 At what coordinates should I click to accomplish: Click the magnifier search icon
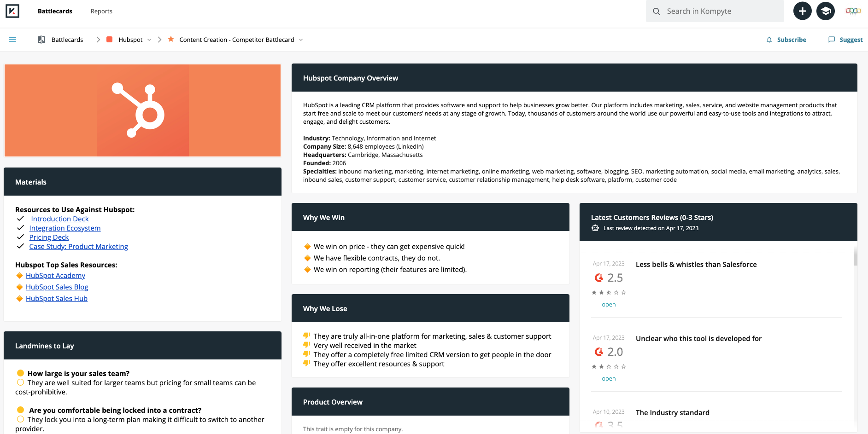tap(657, 11)
